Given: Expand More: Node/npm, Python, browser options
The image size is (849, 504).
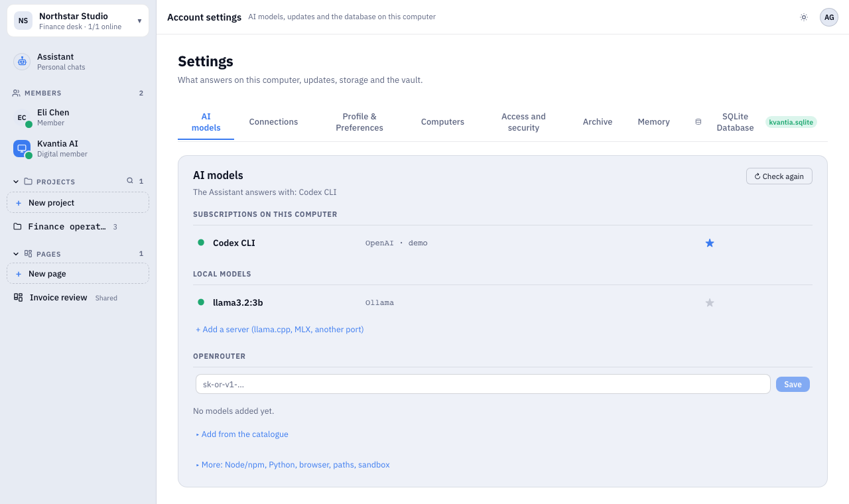Looking at the screenshot, I should click(x=293, y=465).
